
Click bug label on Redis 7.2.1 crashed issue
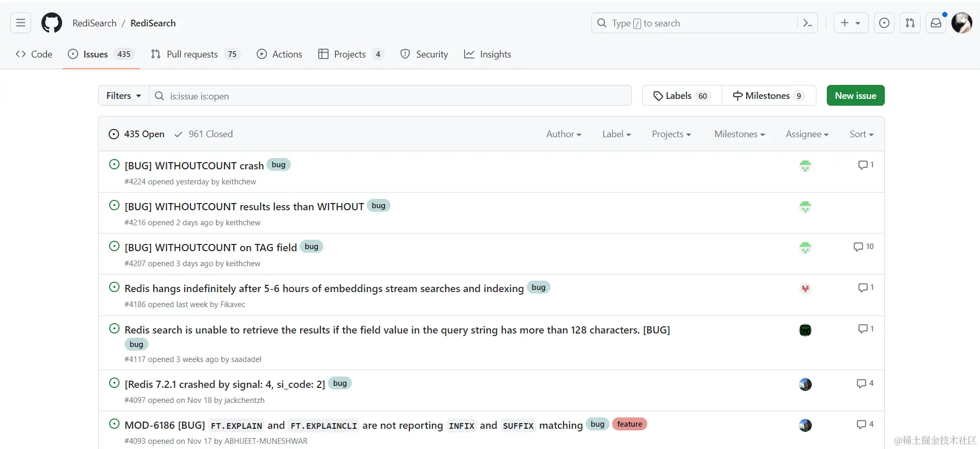coord(340,383)
